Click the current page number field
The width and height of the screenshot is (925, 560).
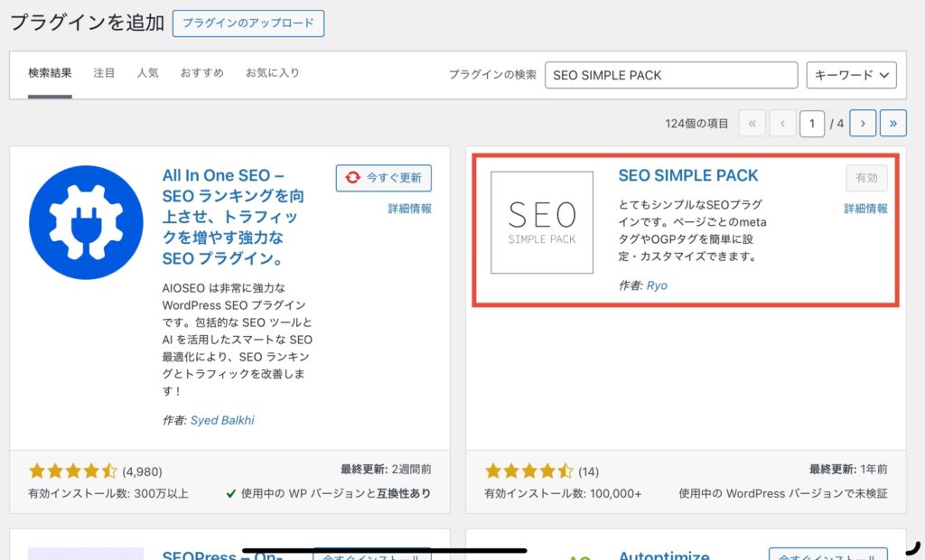coord(812,123)
